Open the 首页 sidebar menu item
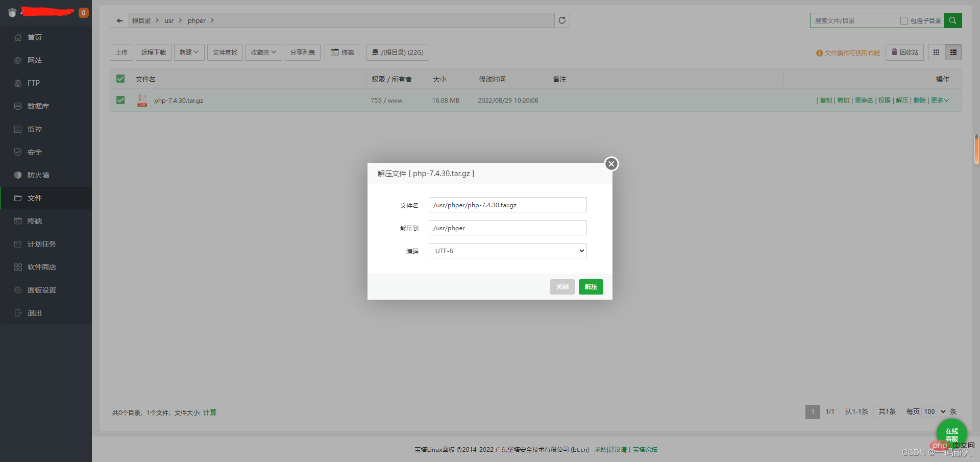This screenshot has width=980, height=462. (x=46, y=37)
